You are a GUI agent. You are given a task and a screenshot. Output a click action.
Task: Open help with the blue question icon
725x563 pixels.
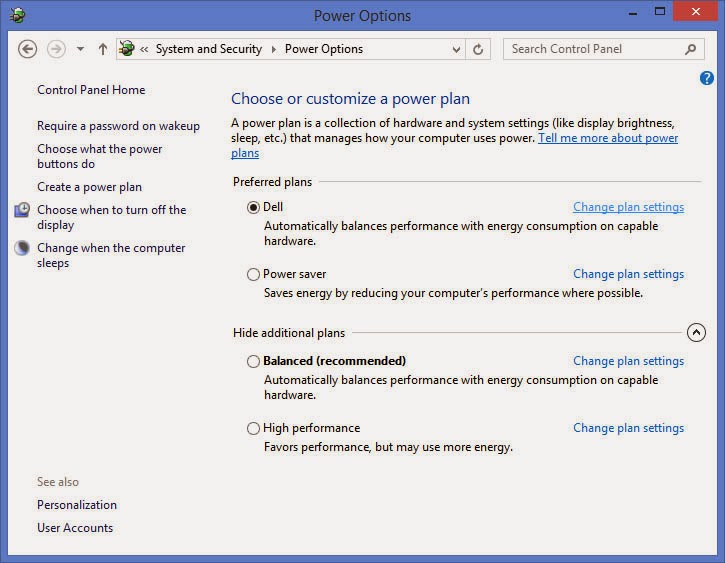point(706,78)
